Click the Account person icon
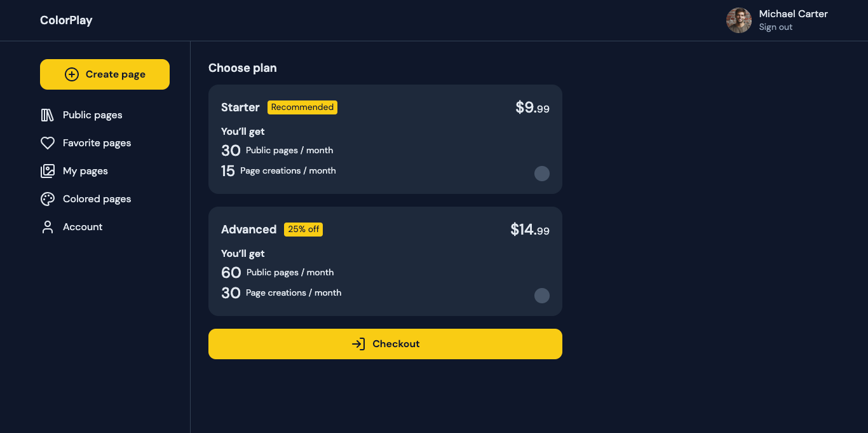868x433 pixels. pos(48,227)
